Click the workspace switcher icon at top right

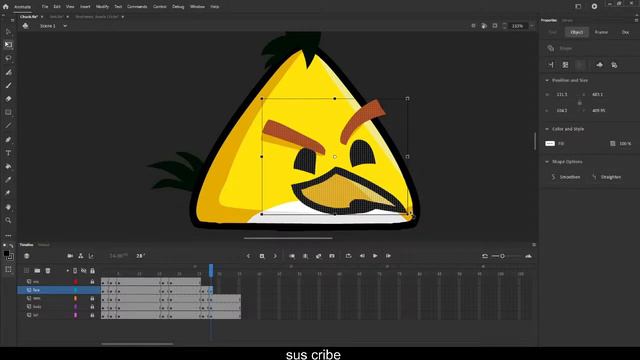point(578,7)
